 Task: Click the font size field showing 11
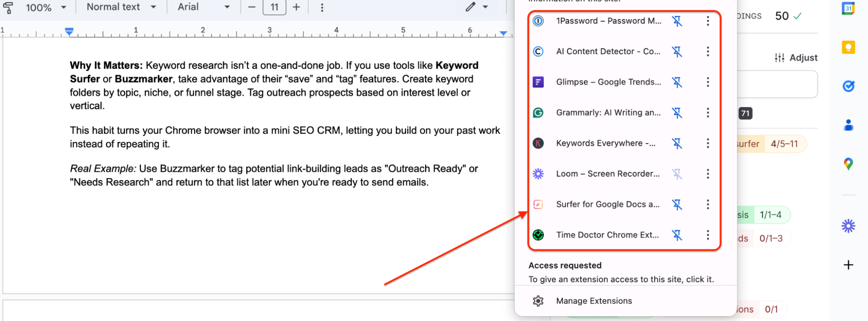click(274, 7)
